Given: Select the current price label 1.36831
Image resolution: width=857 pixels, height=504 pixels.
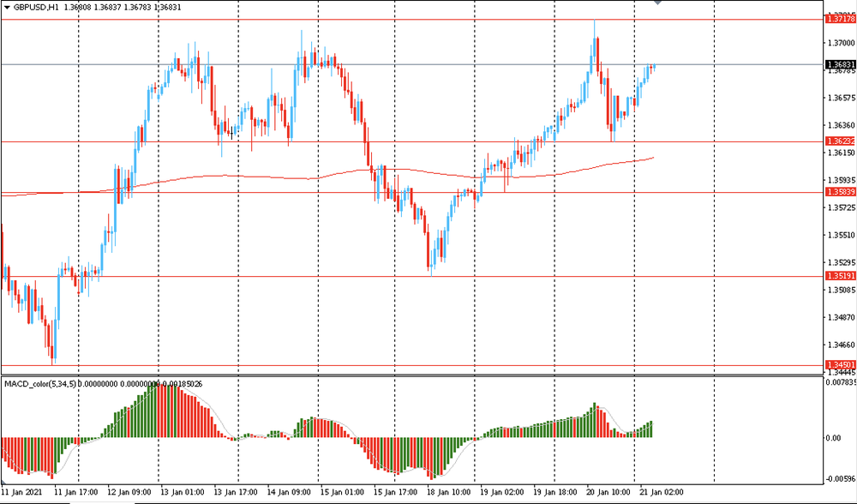Looking at the screenshot, I should pyautogui.click(x=839, y=64).
